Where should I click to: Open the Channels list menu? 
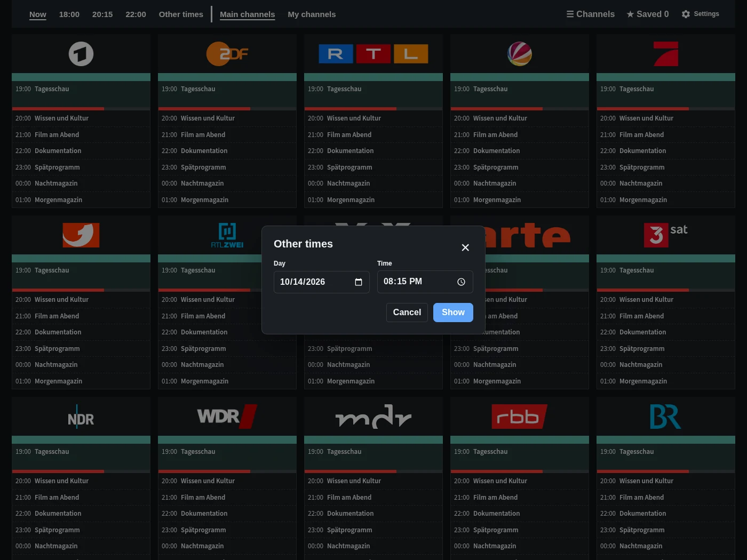pyautogui.click(x=591, y=14)
